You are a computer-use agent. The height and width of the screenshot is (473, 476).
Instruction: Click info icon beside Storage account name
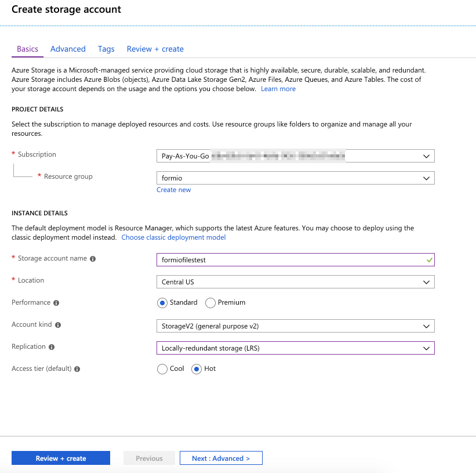[93, 259]
